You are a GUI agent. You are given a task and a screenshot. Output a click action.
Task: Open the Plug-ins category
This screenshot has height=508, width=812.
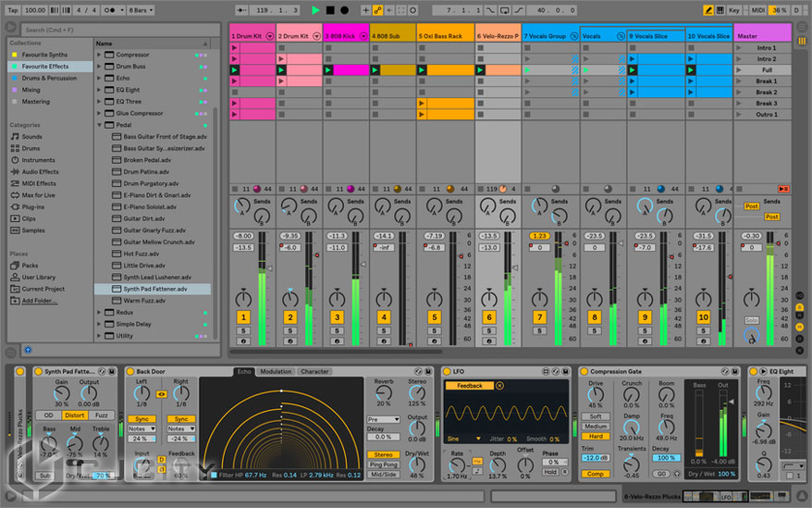(32, 207)
